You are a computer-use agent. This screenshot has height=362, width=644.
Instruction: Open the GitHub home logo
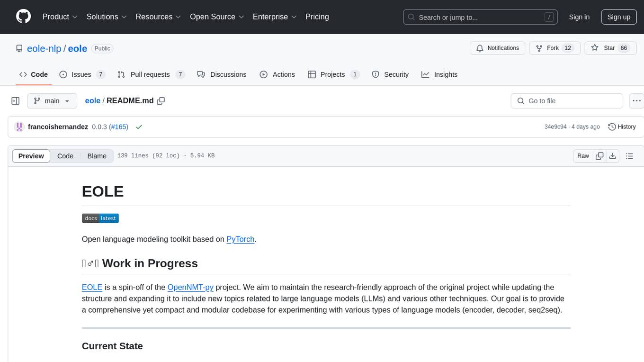point(23,17)
